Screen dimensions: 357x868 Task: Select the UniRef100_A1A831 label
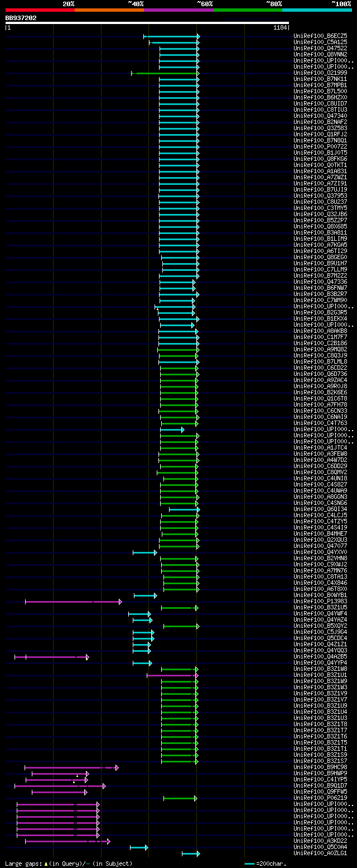pos(320,171)
